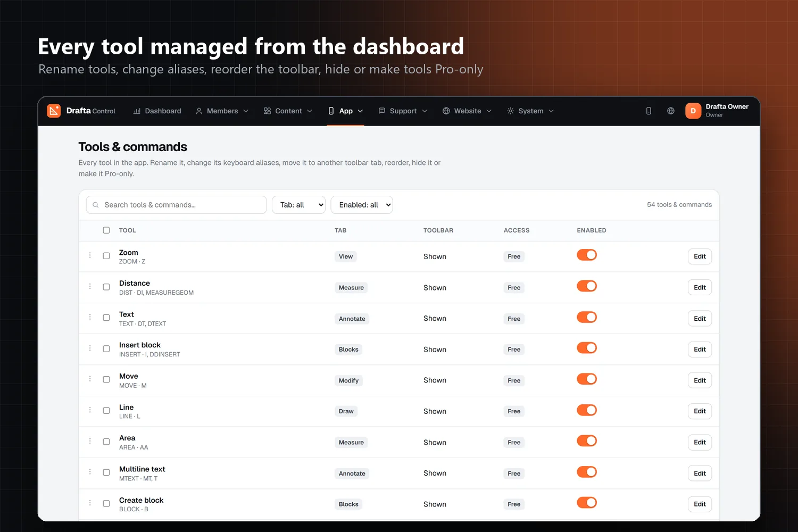Disable the Text tool toggle

click(587, 317)
